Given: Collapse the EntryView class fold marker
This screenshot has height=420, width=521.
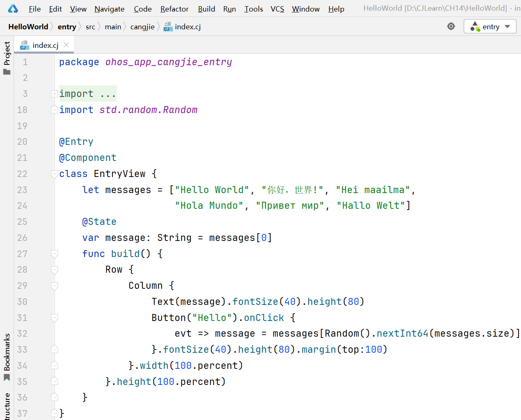Looking at the screenshot, I should [54, 174].
